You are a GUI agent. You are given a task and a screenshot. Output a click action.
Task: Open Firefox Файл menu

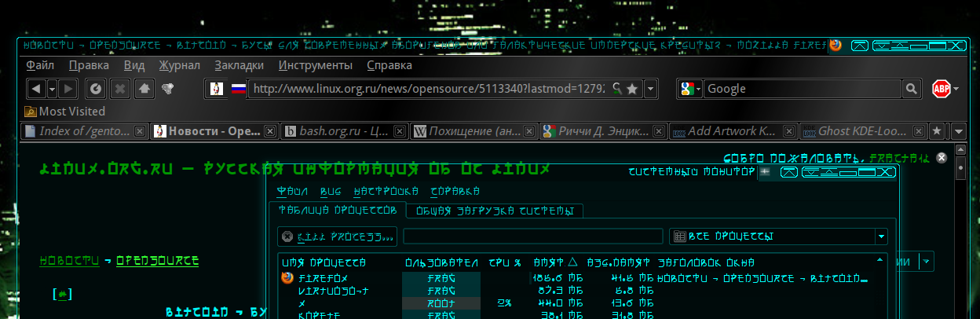(x=40, y=65)
